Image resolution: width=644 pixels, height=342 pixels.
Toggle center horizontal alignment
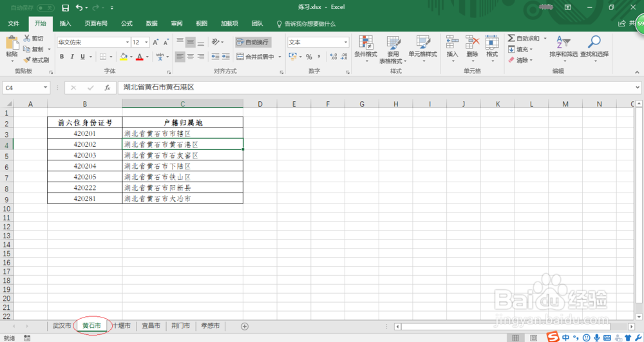pyautogui.click(x=190, y=57)
